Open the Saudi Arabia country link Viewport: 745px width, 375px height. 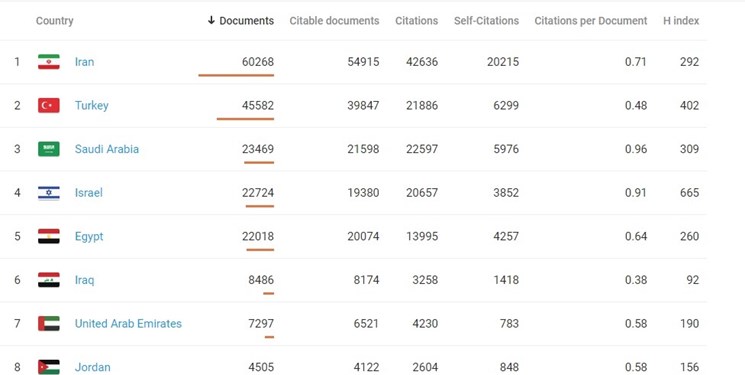[x=107, y=149]
